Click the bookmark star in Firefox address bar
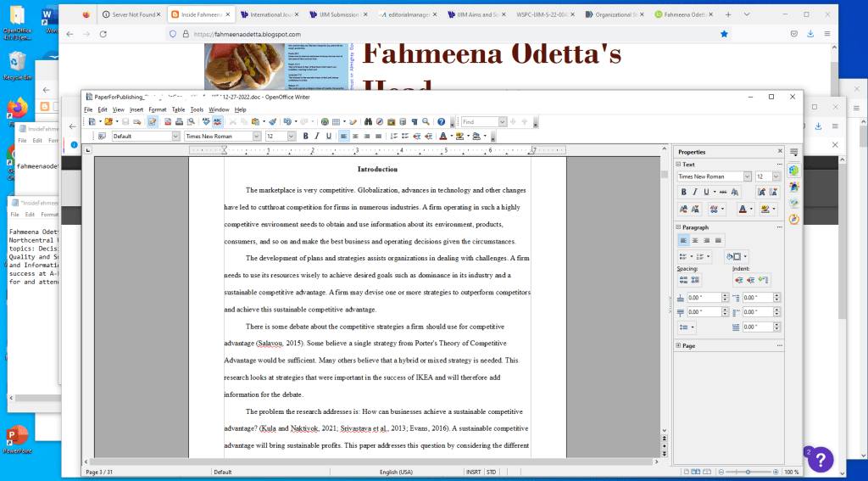 pyautogui.click(x=724, y=34)
